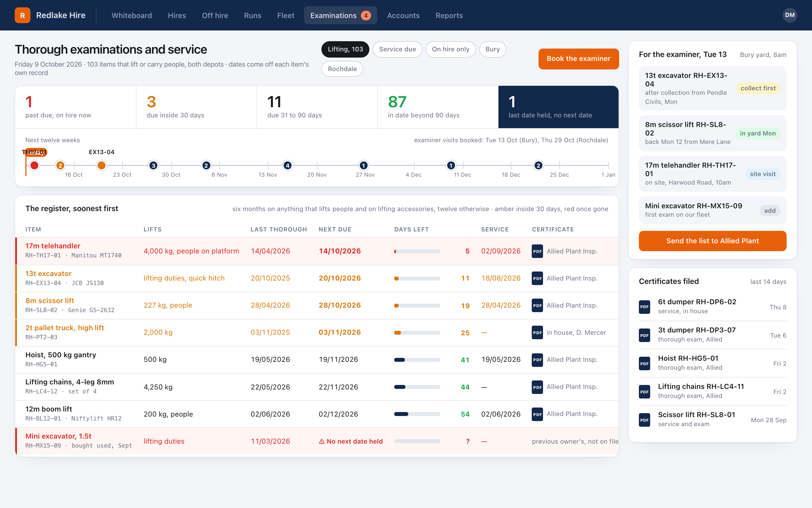Open PDF certificate for 2t pallet truck row
This screenshot has width=812, height=508.
coord(537,333)
